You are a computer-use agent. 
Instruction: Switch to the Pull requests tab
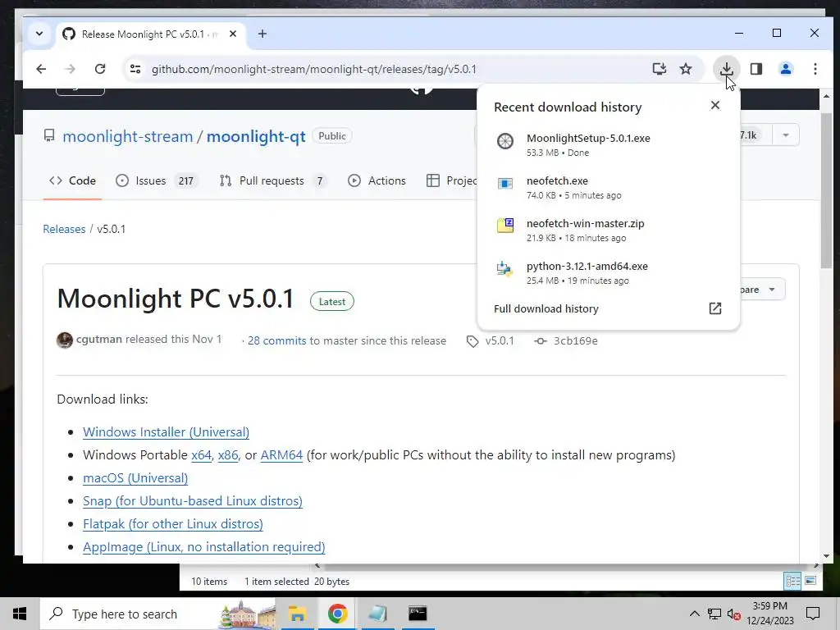pyautogui.click(x=272, y=181)
